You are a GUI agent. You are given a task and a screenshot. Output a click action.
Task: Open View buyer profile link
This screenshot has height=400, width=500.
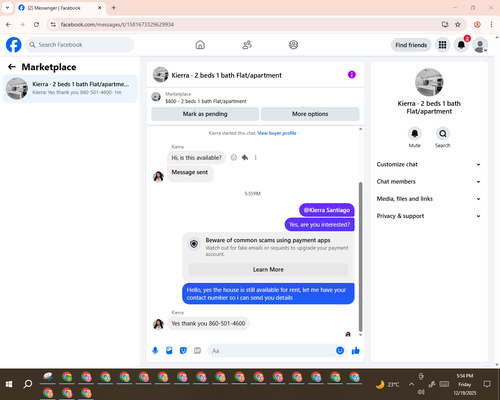pyautogui.click(x=277, y=133)
